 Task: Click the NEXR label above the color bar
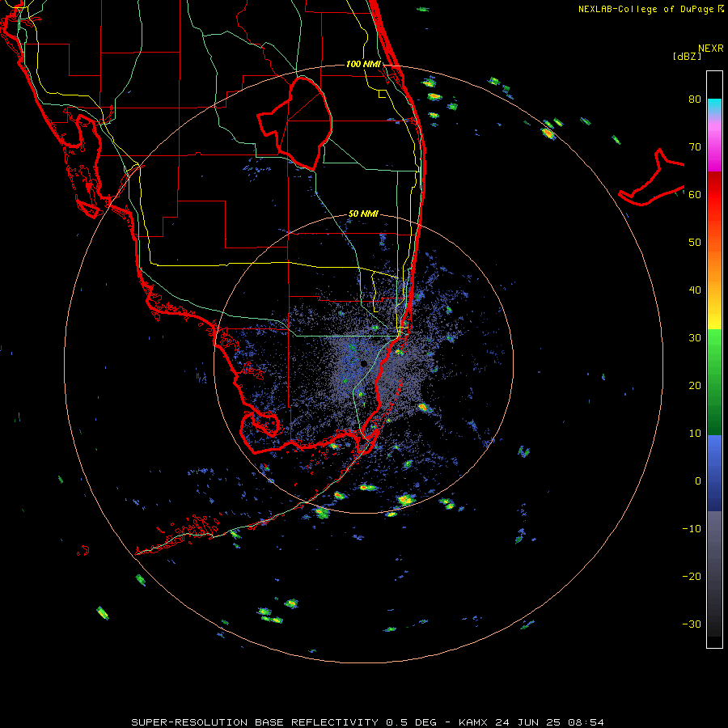[711, 49]
